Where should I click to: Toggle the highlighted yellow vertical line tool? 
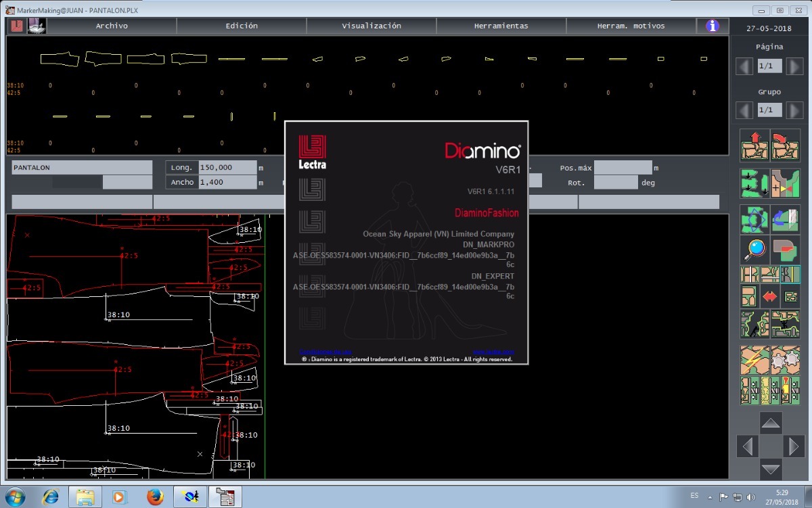tap(790, 274)
